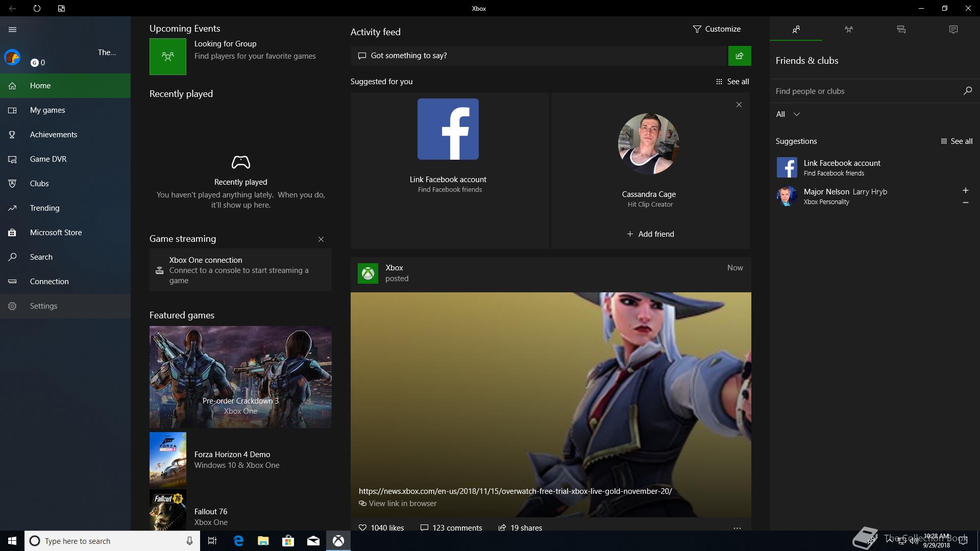Dismiss the Game streaming section
980x551 pixels.
pos(321,239)
